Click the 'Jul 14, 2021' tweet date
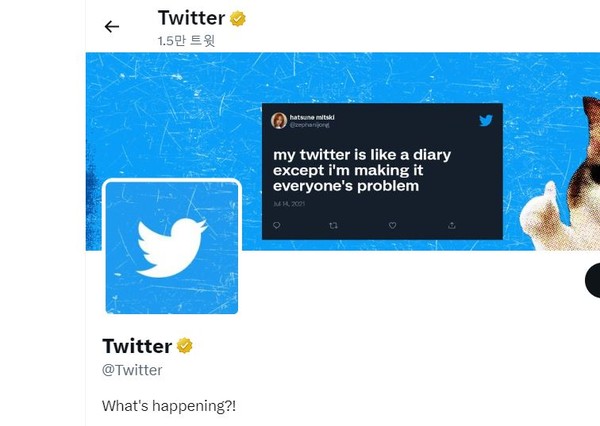 click(287, 203)
